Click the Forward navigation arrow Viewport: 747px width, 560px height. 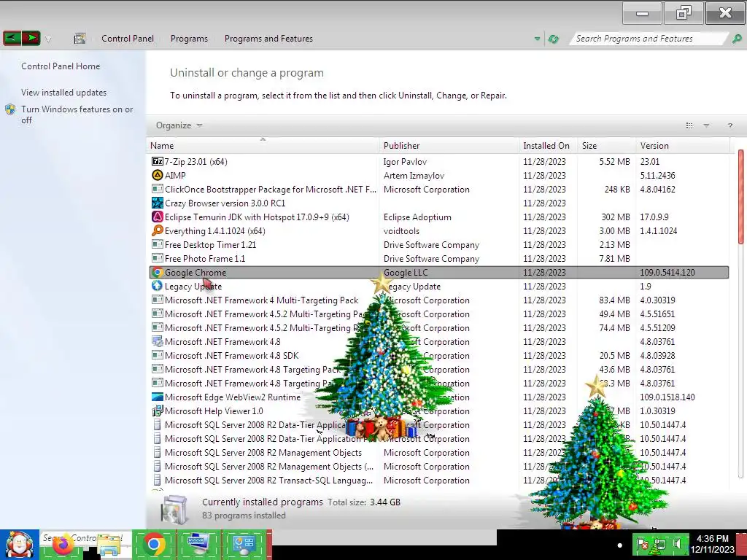(31, 38)
